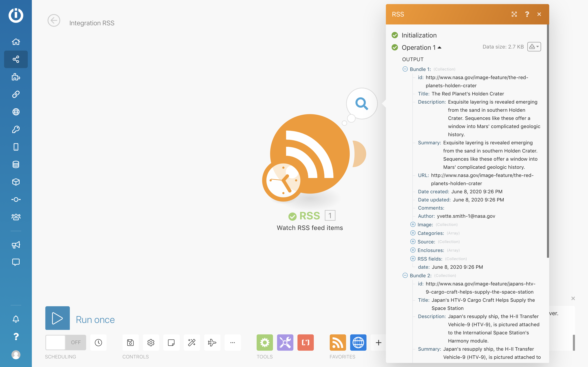Expand the RSS fields collection
Screen dimensions: 588x367
(413, 259)
